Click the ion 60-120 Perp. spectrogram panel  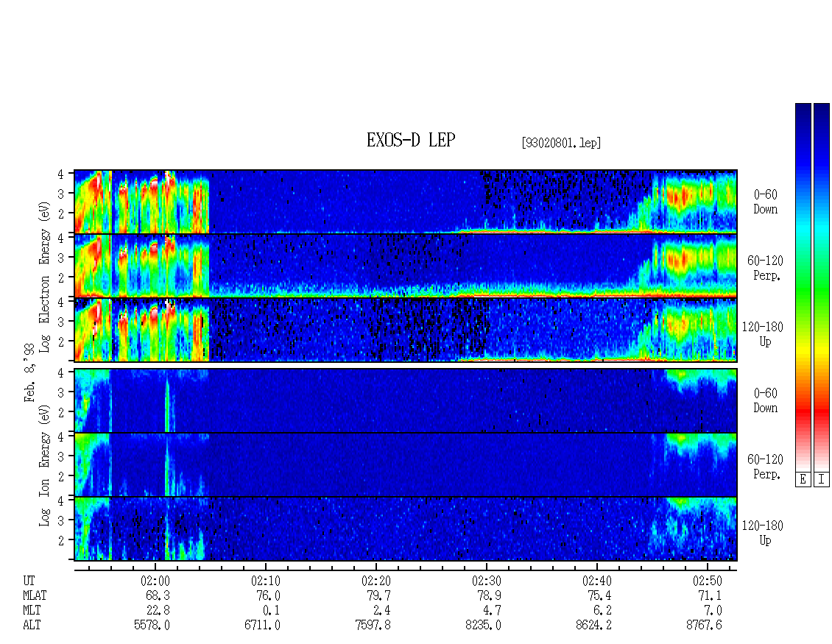pos(406,464)
